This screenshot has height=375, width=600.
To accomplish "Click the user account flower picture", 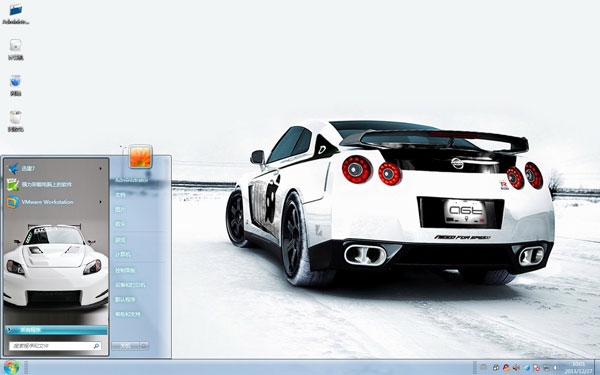I will click(140, 156).
